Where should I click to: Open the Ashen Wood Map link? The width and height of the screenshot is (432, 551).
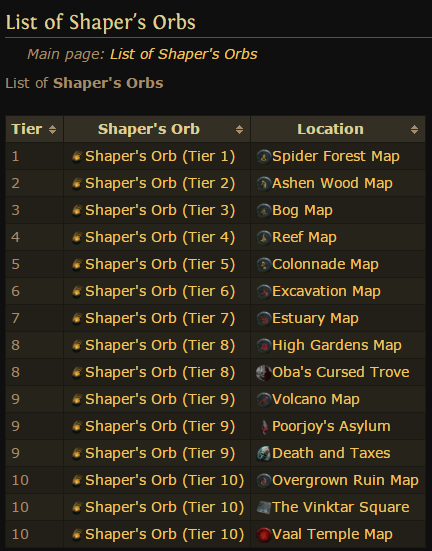coord(332,183)
